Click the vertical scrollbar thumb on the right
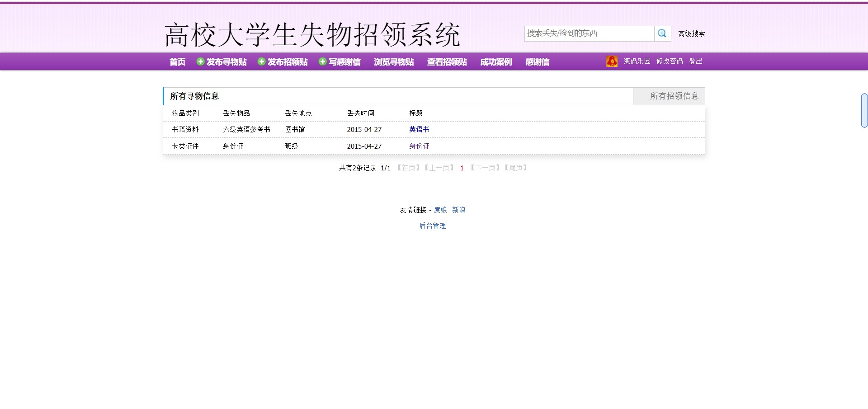 pyautogui.click(x=864, y=110)
